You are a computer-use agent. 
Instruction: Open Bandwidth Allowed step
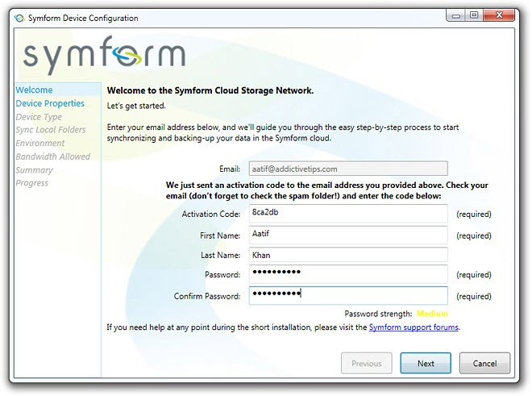(x=53, y=156)
